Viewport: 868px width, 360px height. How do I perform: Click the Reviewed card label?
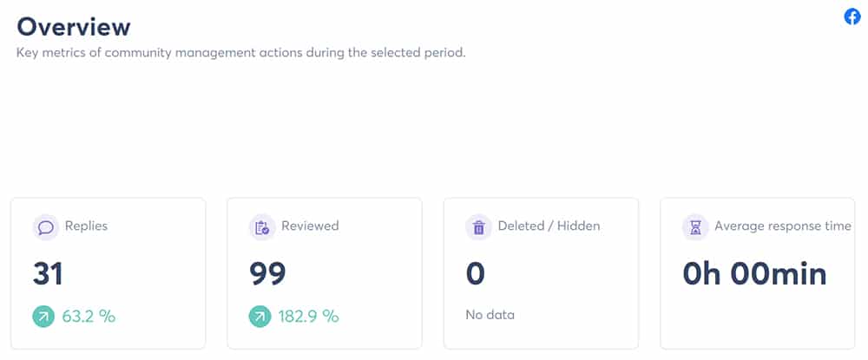[310, 226]
